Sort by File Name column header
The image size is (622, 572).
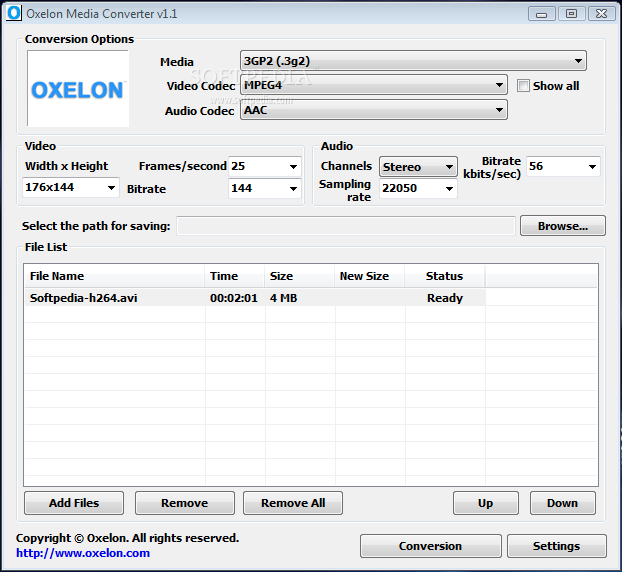tap(114, 276)
